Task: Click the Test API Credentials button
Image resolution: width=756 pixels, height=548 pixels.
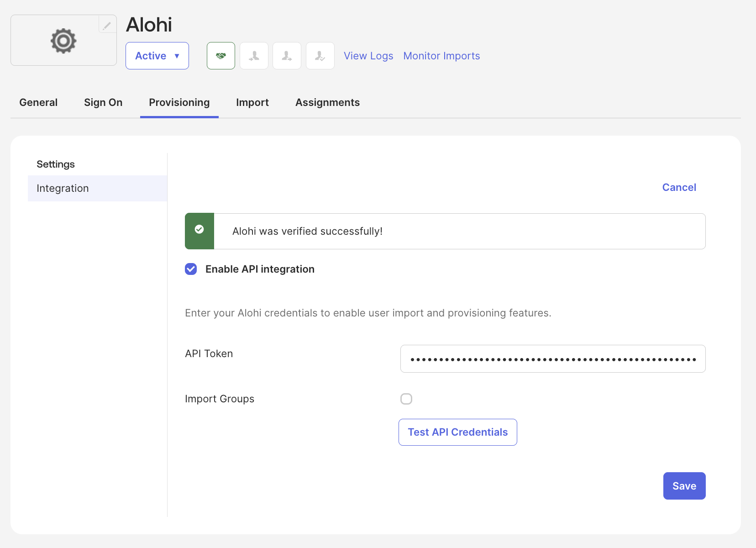Action: coord(458,432)
